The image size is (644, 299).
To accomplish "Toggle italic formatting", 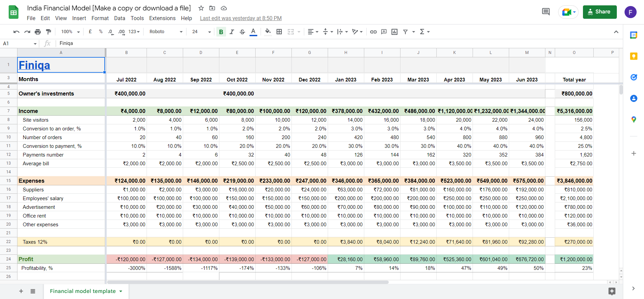I will [232, 32].
